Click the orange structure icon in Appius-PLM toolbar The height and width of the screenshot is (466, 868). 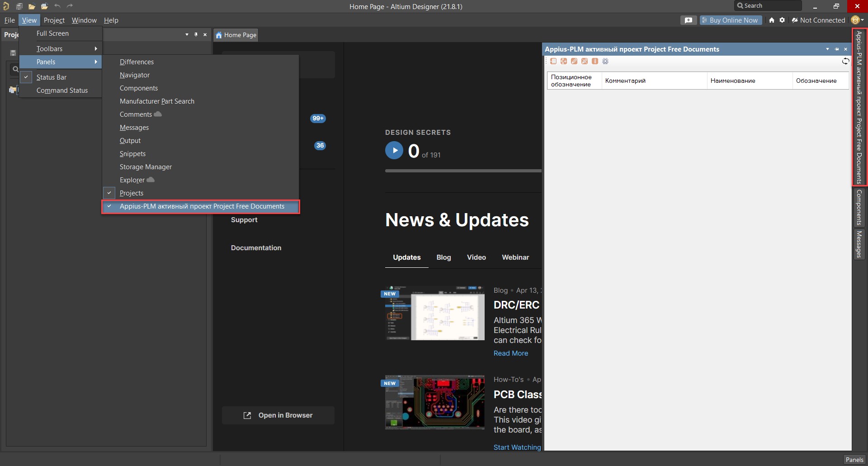coord(564,61)
